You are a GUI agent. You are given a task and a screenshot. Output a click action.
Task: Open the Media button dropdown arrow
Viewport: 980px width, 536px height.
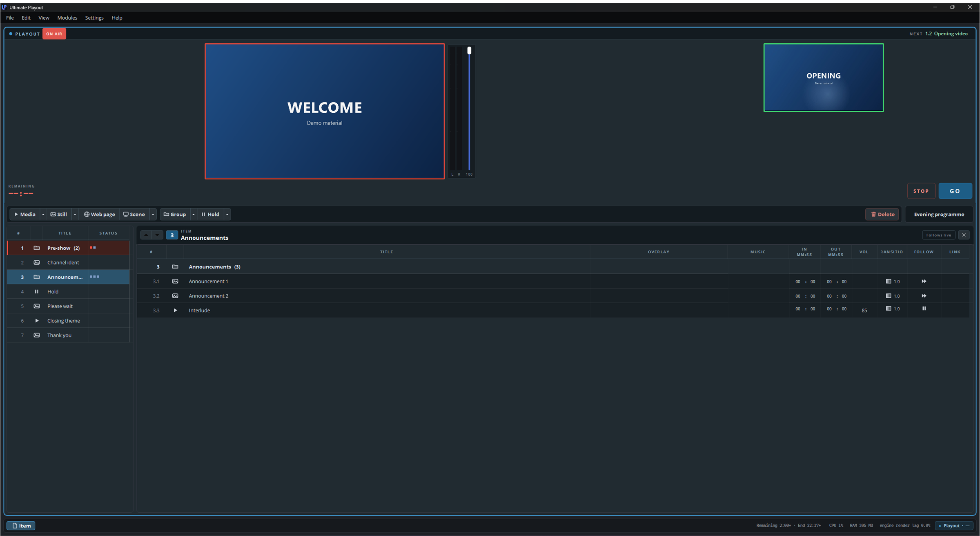point(43,214)
